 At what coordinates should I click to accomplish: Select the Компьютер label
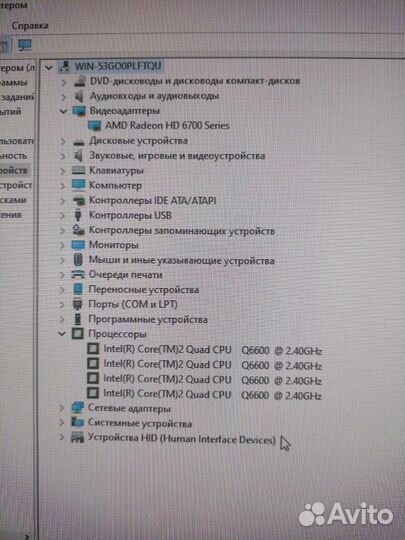click(x=115, y=186)
